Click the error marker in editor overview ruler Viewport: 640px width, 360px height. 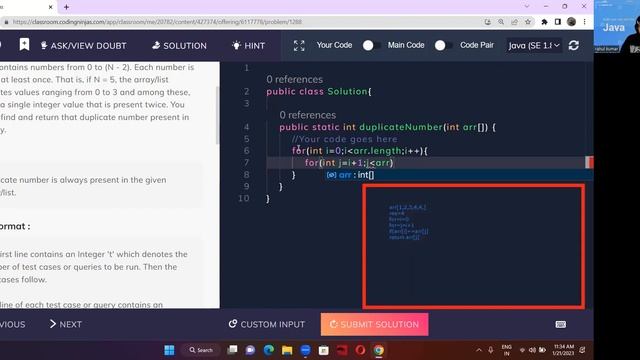pos(589,162)
